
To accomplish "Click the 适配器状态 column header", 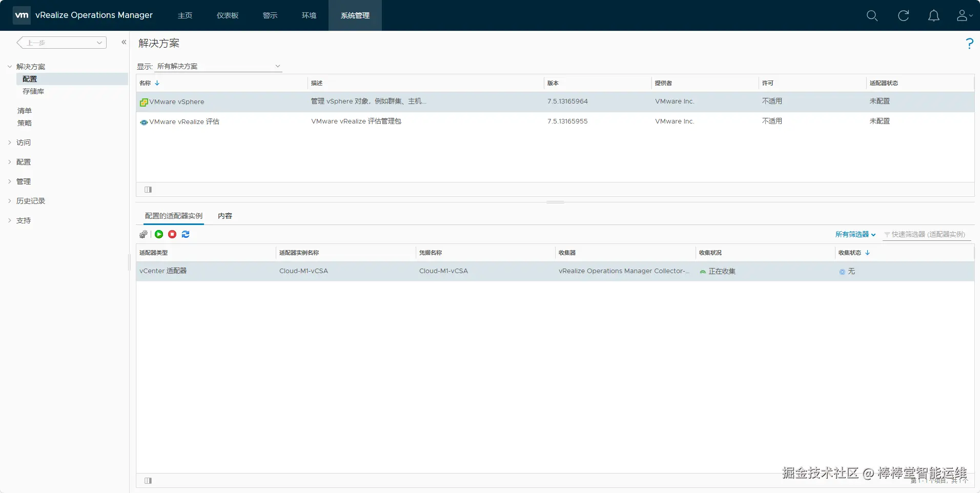I will 920,83.
